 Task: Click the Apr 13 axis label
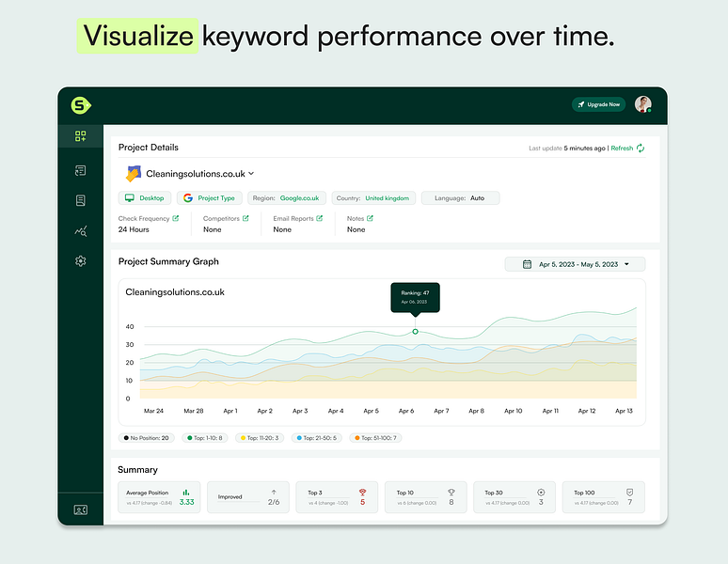624,411
